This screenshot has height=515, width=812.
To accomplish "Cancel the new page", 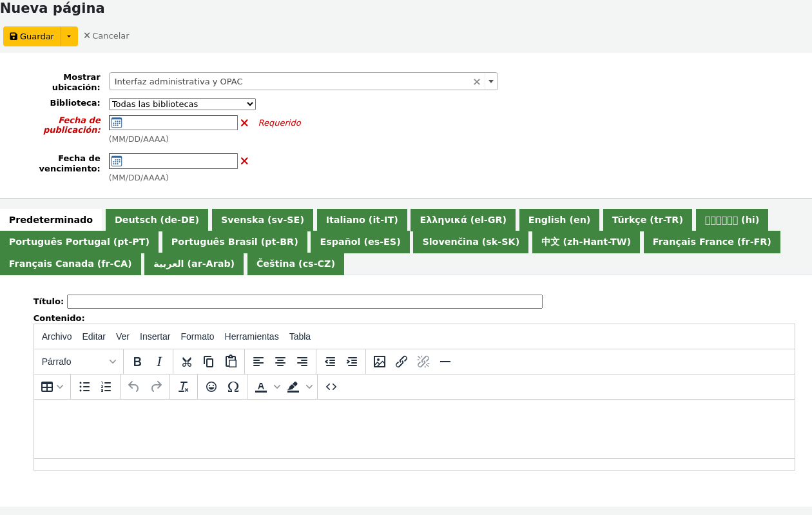I will click(106, 36).
